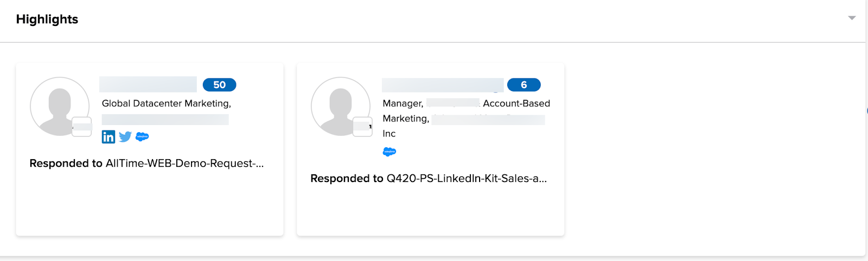Screen dimensions: 868x261
Task: Click the Highlights section heading
Action: click(47, 19)
